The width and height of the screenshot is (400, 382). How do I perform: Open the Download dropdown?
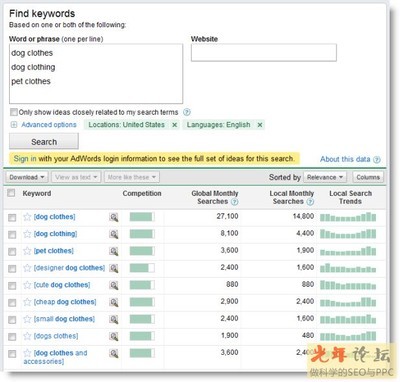click(27, 177)
